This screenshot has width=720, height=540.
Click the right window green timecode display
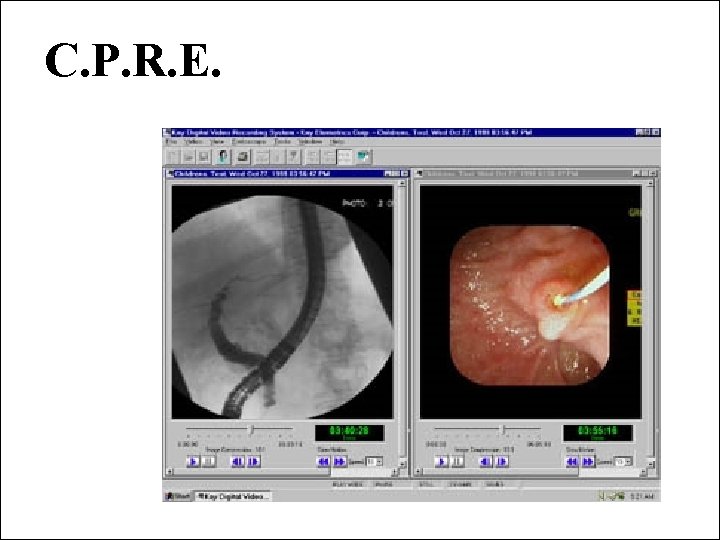[598, 433]
